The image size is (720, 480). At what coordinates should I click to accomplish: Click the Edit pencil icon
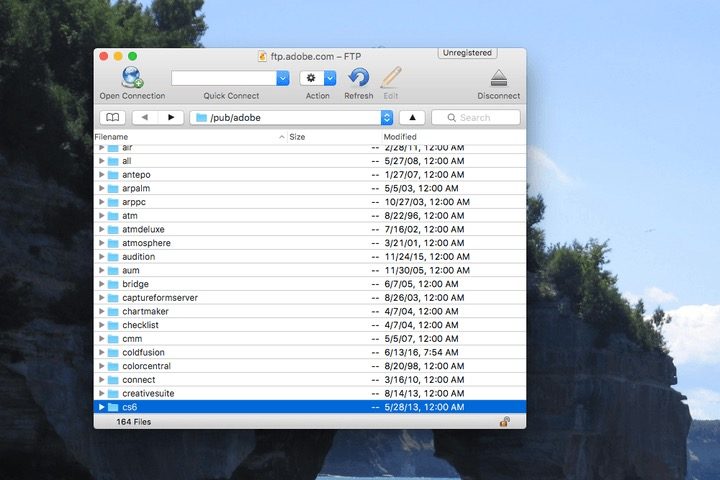[391, 78]
